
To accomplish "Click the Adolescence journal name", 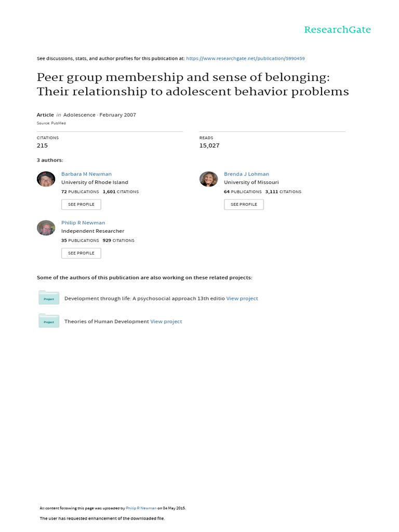I will tap(79, 115).
